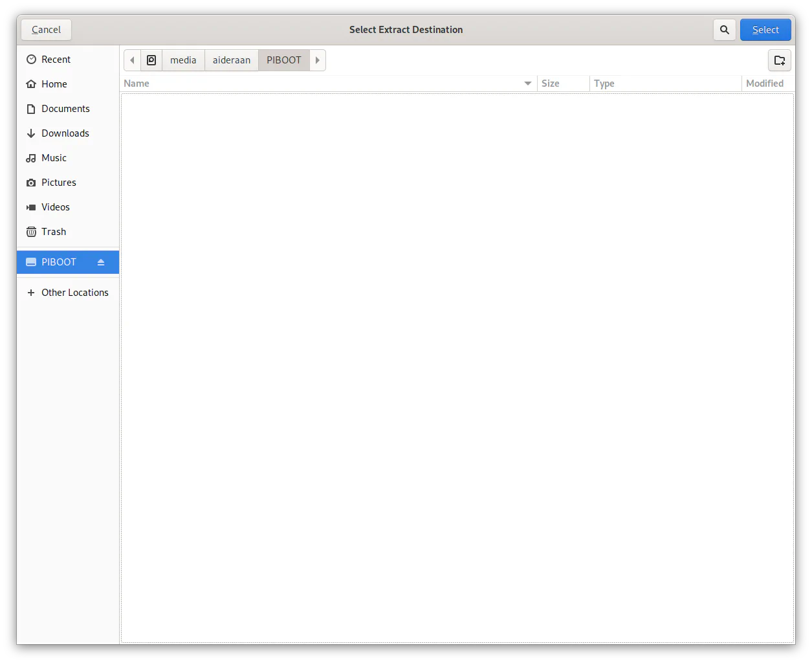Screen dimensions: 812x663
Task: Sort by the Type column header
Action: 665,84
